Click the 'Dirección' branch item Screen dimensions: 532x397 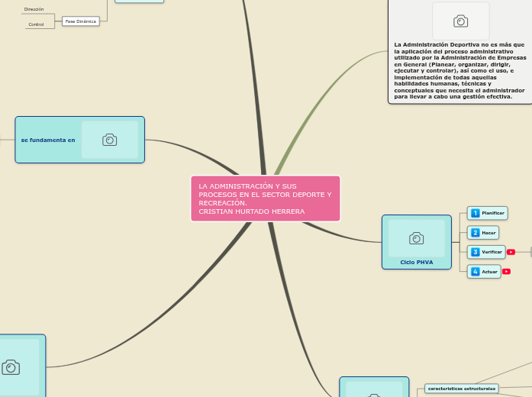(x=34, y=9)
